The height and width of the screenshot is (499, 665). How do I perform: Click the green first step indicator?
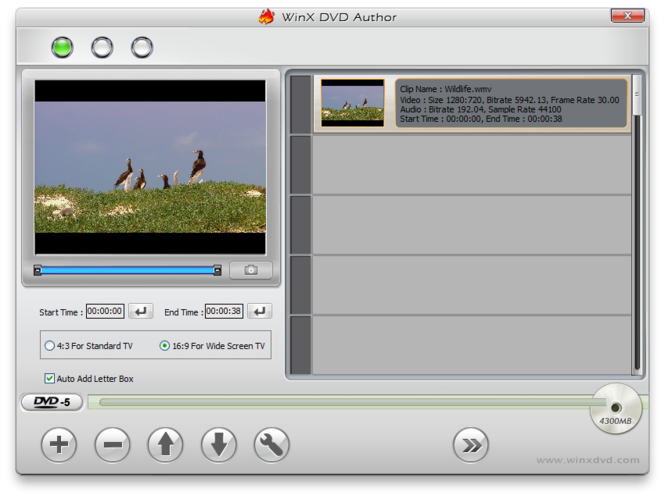[x=62, y=47]
